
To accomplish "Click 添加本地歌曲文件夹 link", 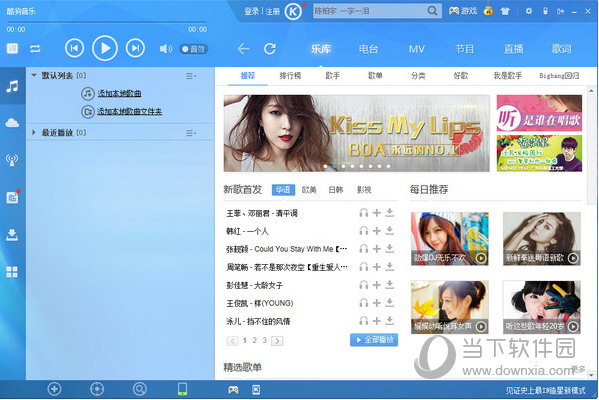I will (130, 112).
